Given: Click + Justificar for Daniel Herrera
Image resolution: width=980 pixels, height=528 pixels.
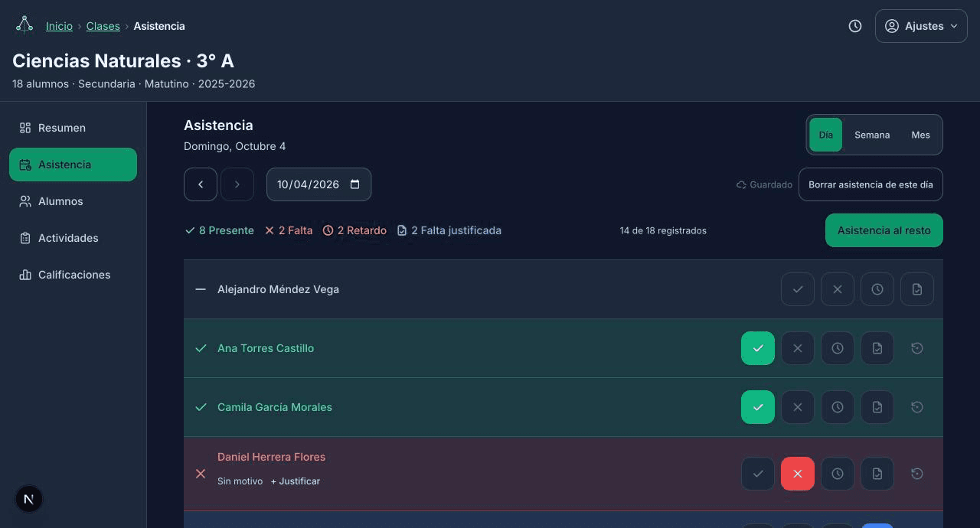Looking at the screenshot, I should click(296, 481).
